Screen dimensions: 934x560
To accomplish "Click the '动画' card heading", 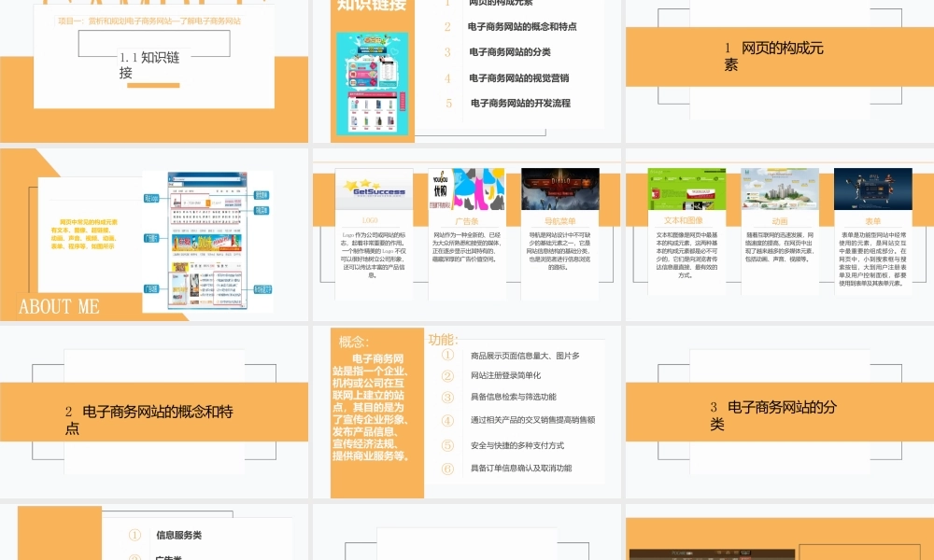I will click(x=780, y=221).
